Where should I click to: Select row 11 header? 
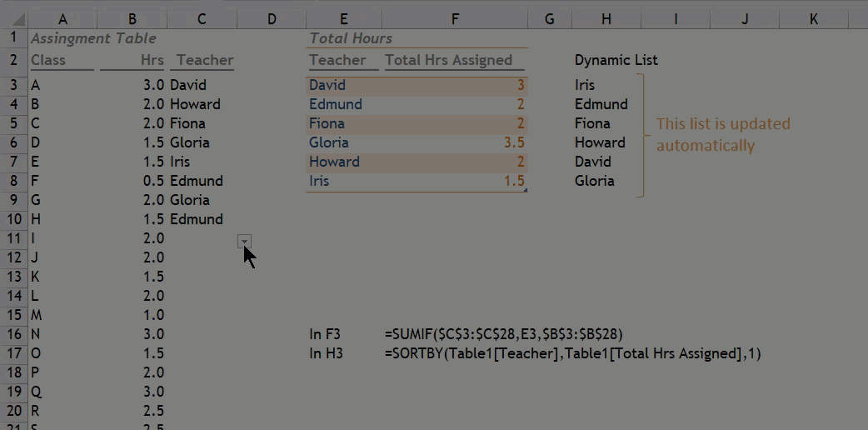coord(13,238)
